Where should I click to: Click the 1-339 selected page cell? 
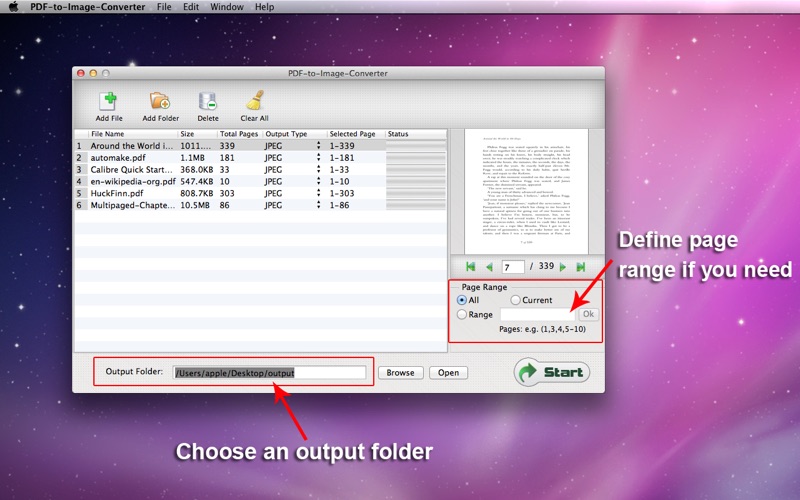click(x=341, y=145)
